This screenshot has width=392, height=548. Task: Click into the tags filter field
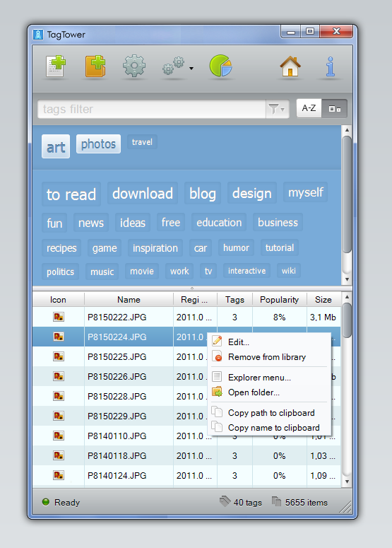coord(152,109)
